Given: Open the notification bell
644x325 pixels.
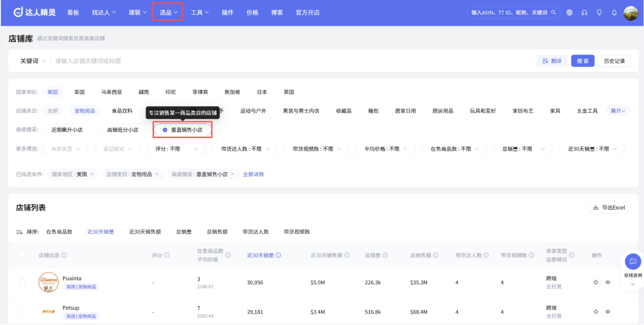Looking at the screenshot, I should [x=614, y=13].
